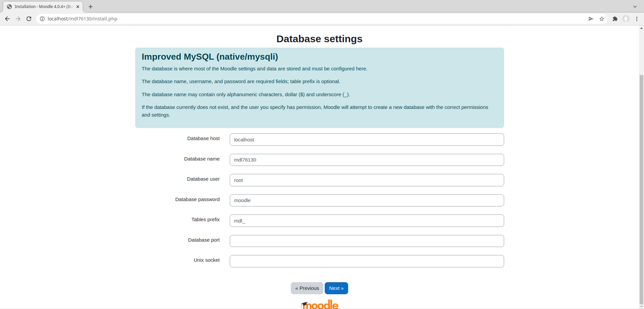Open a new tab with plus button

91,7
